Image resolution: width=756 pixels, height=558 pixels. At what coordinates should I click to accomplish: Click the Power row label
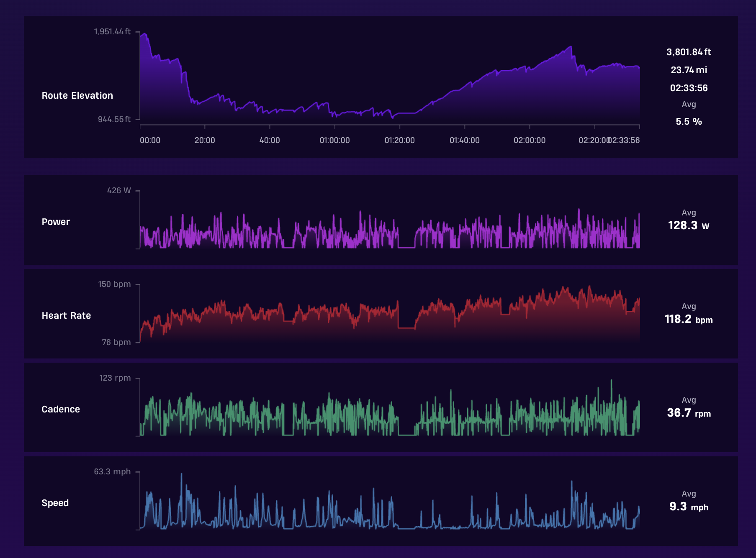pos(56,222)
